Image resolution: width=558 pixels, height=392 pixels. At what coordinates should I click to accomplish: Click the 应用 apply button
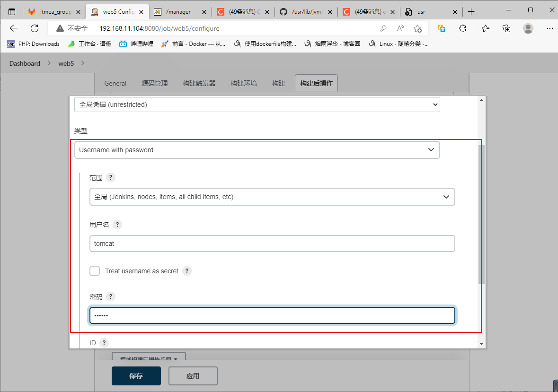tap(193, 376)
